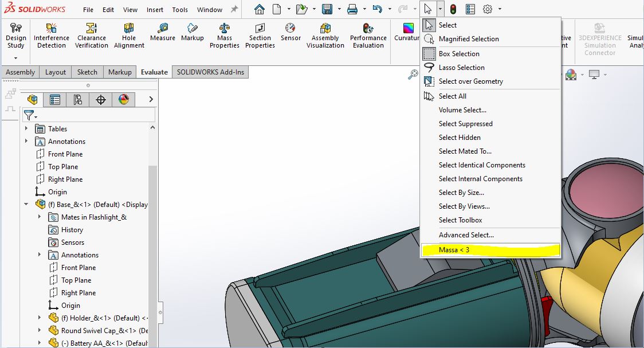The image size is (644, 348).
Task: Open Section Properties
Action: (260, 36)
